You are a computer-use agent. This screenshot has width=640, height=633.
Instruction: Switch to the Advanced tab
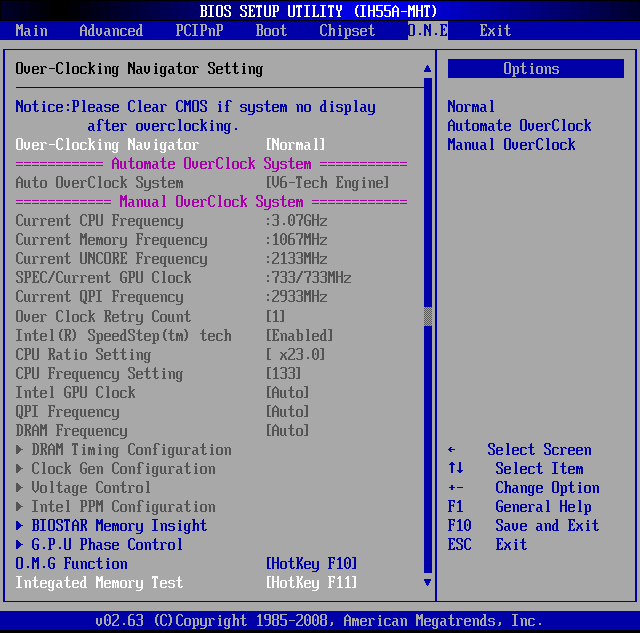[x=111, y=31]
